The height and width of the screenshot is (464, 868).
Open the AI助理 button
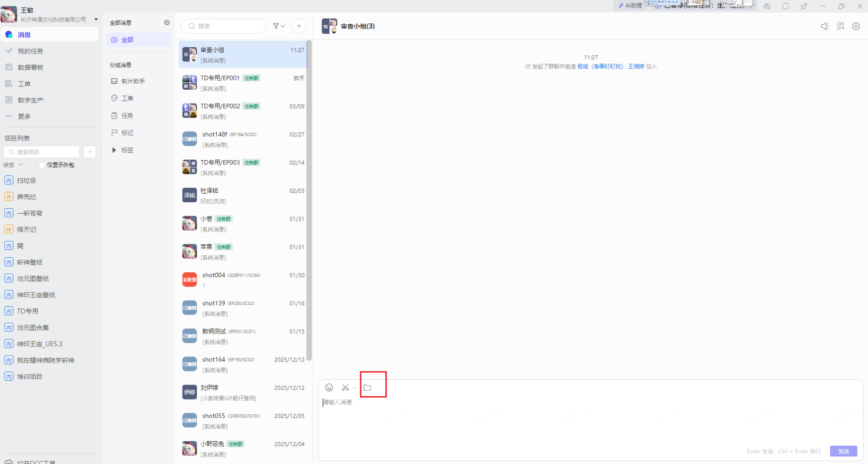pos(630,5)
